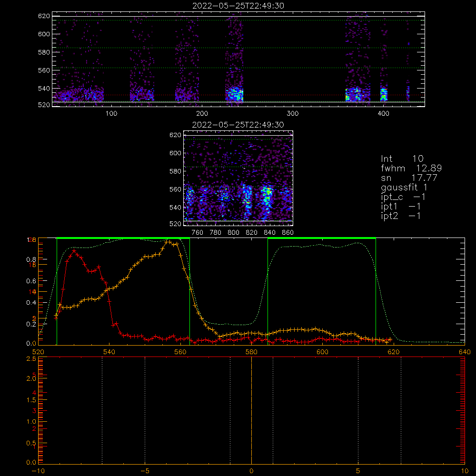Click the red curve peak near 530 in profile plot
Viewport: 476px width, 476px height.
click(x=74, y=251)
